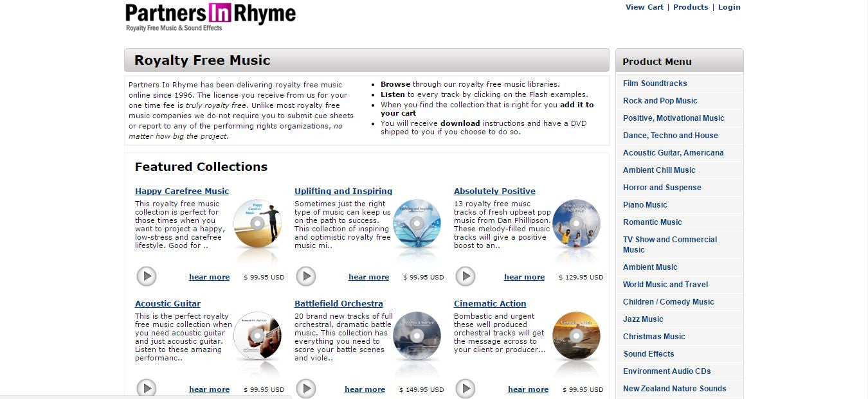Click the Uplifting and Inspiring butterfly CD image
Screen dimensions: 868x399
417,224
